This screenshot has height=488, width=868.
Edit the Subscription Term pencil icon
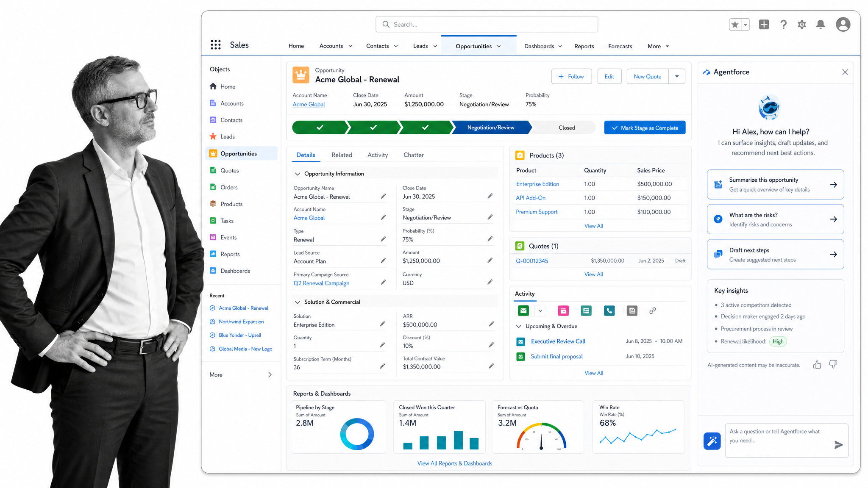click(x=382, y=366)
